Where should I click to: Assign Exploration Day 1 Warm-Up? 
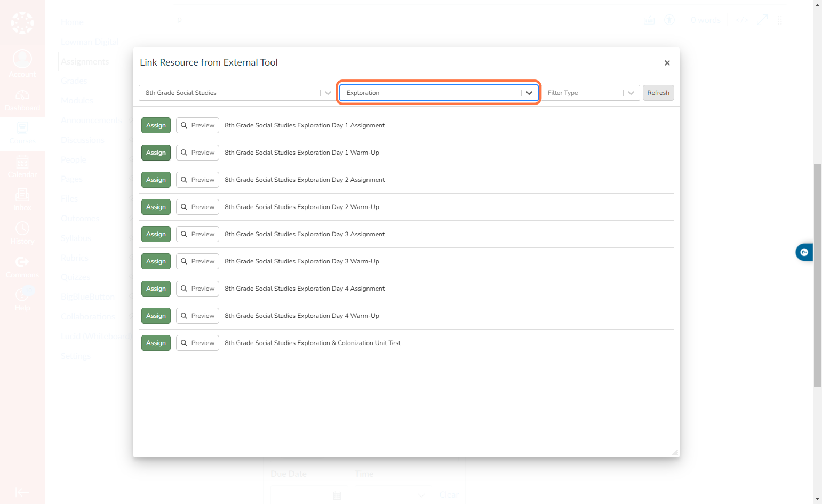[156, 153]
